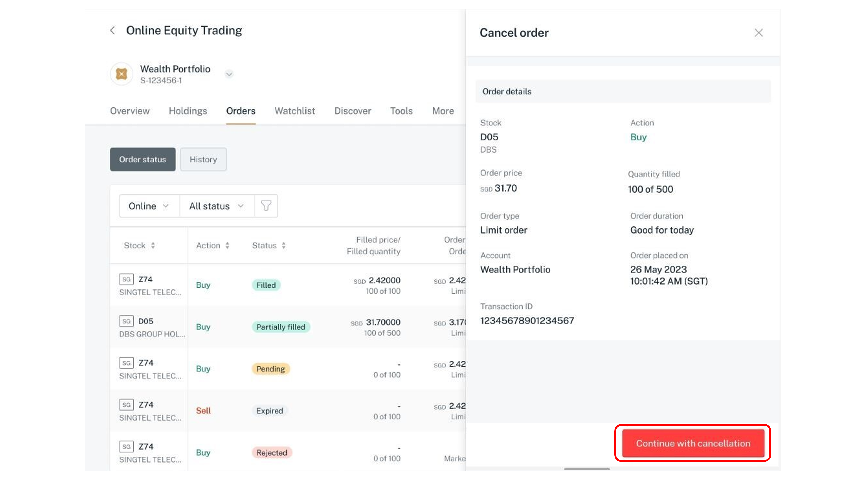Click the Pending status badge
This screenshot has height=500, width=868.
click(271, 368)
